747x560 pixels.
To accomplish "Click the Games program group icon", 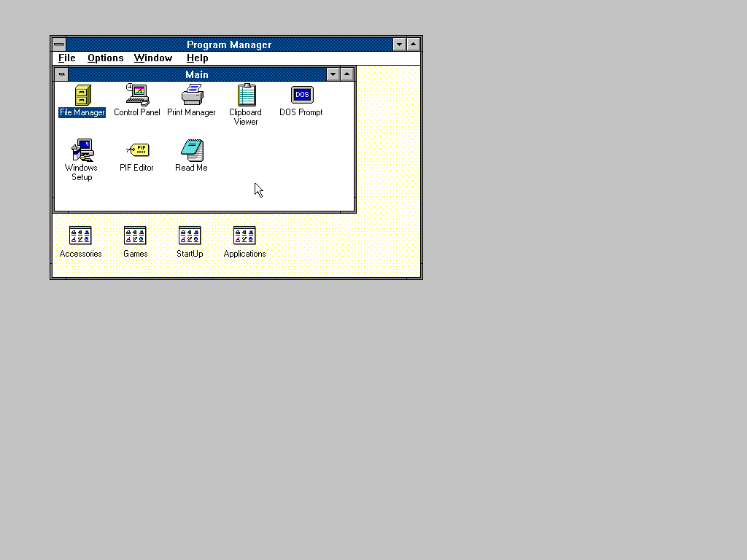I will [135, 236].
